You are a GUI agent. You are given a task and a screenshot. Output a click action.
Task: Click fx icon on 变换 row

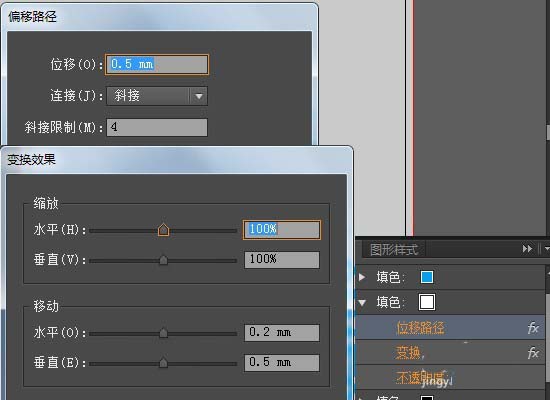point(534,353)
